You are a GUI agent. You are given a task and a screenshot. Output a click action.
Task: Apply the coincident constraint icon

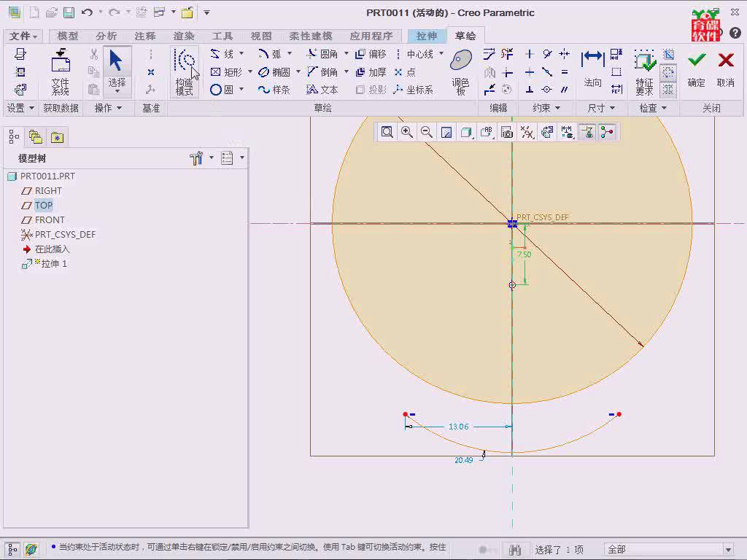[547, 90]
